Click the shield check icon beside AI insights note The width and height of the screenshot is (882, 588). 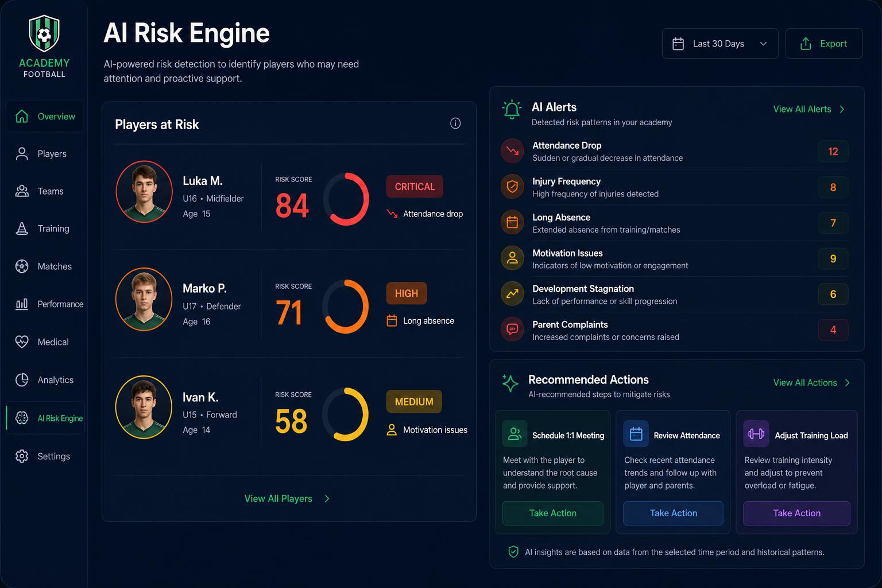click(x=513, y=552)
